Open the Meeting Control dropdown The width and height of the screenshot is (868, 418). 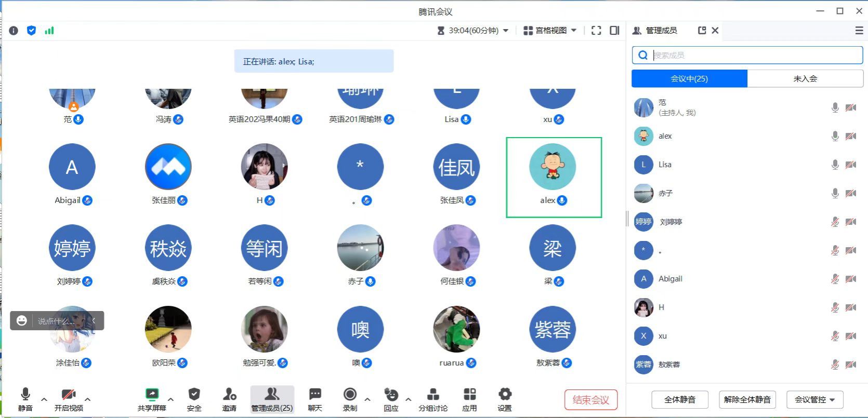pyautogui.click(x=814, y=399)
